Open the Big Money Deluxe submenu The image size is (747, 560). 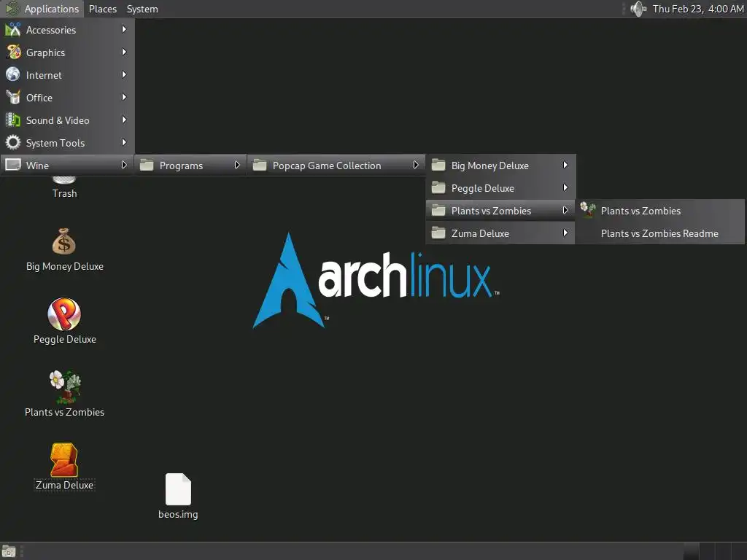500,166
